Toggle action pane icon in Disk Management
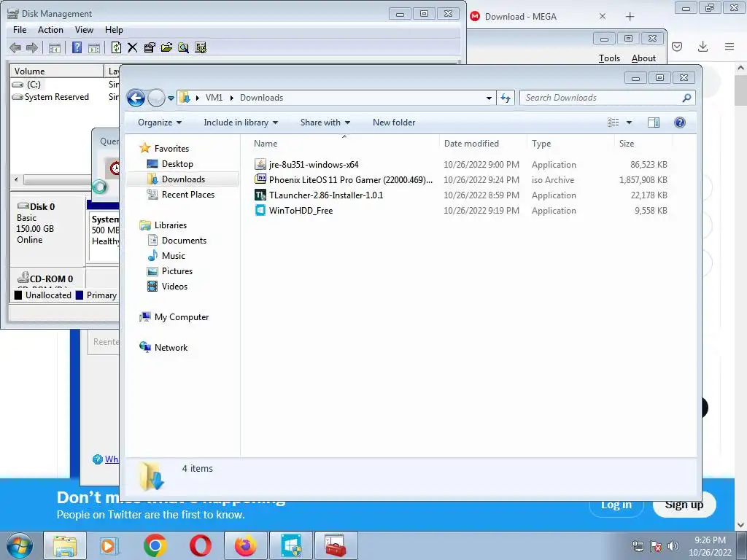Viewport: 747px width, 560px height. [x=94, y=47]
